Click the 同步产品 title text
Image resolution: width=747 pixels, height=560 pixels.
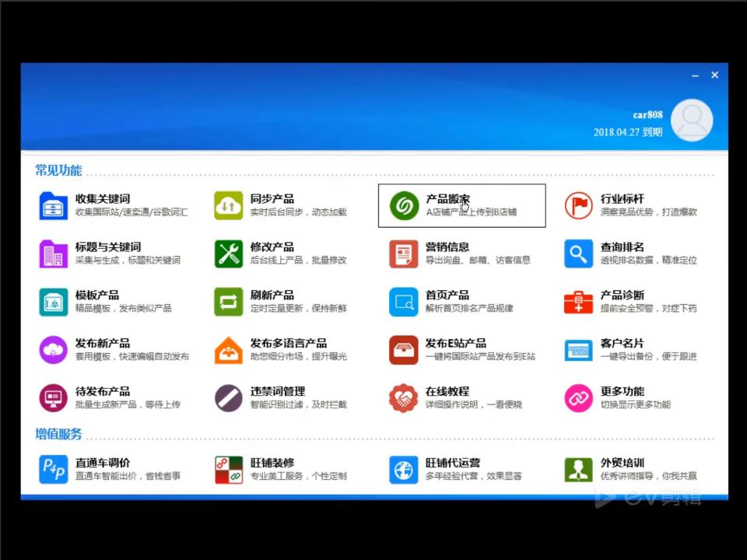pos(272,198)
